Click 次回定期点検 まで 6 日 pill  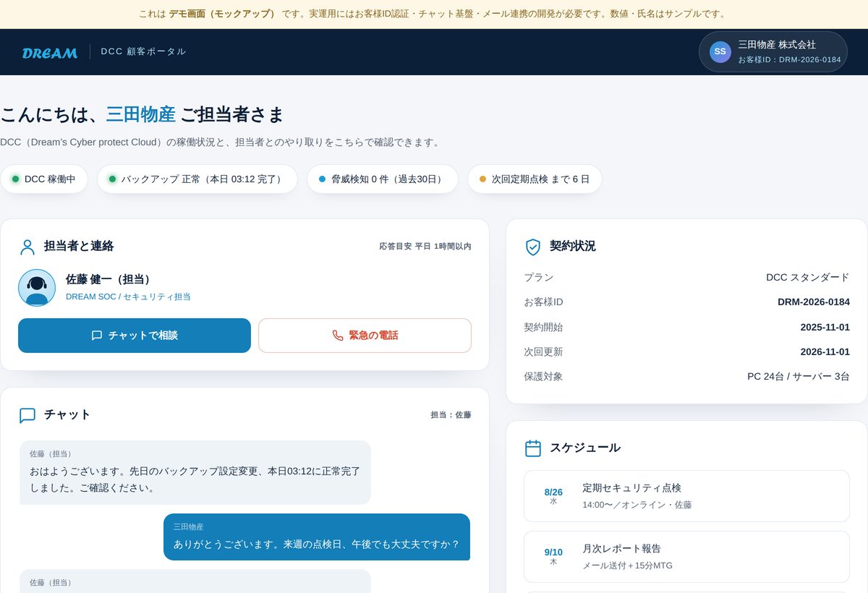point(535,179)
